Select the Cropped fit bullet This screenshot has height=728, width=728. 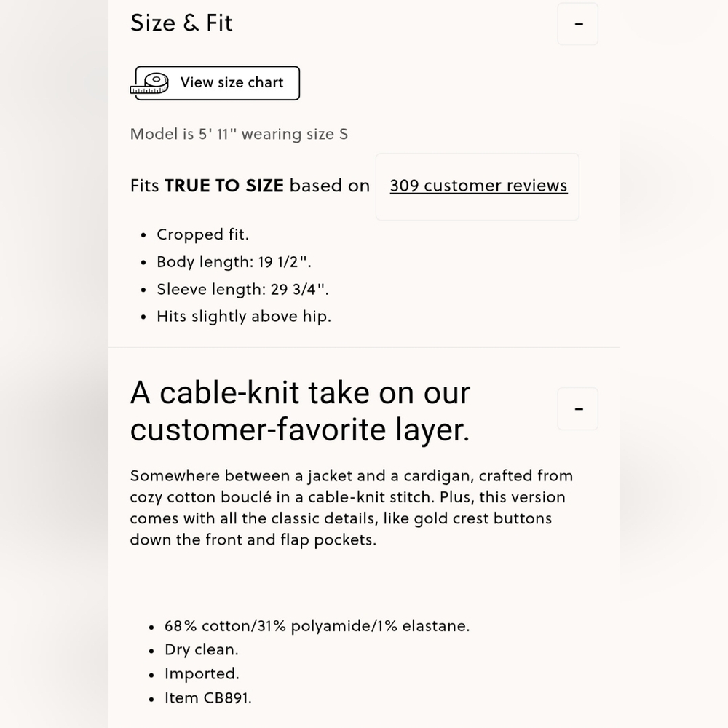[x=202, y=234]
